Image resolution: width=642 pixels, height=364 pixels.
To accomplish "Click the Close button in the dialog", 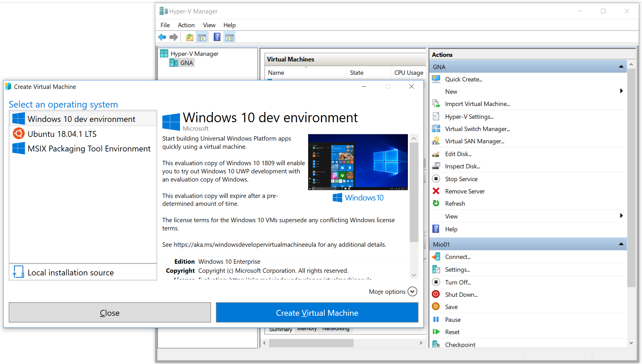I will [x=110, y=313].
